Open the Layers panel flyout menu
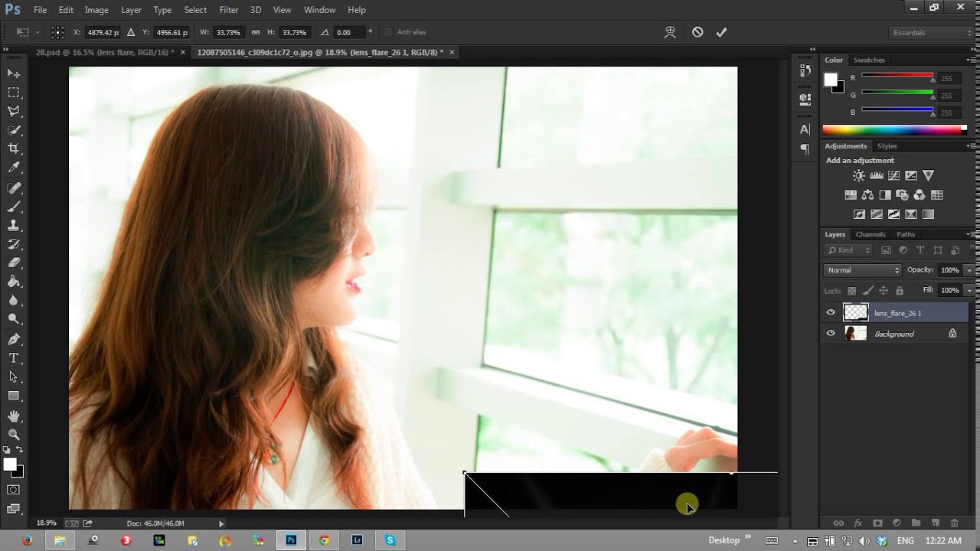980x551 pixels. [972, 234]
